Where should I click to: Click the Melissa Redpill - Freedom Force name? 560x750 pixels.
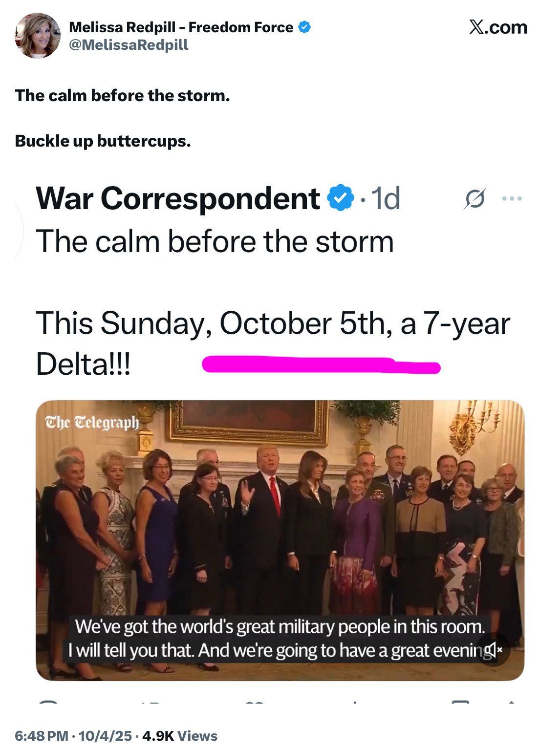181,27
